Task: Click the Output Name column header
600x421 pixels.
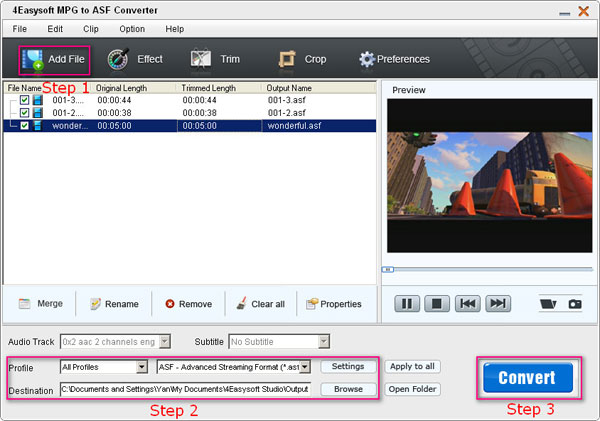Action: (x=289, y=88)
